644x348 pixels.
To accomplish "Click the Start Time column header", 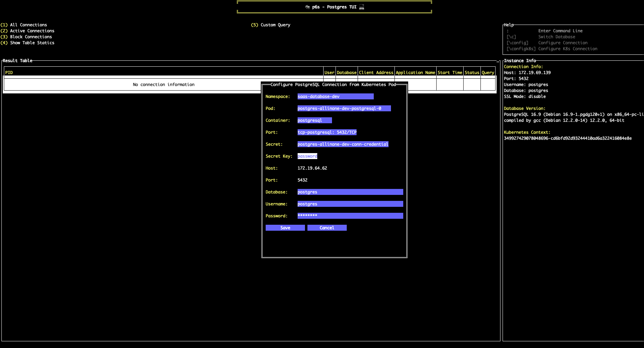I will [450, 73].
